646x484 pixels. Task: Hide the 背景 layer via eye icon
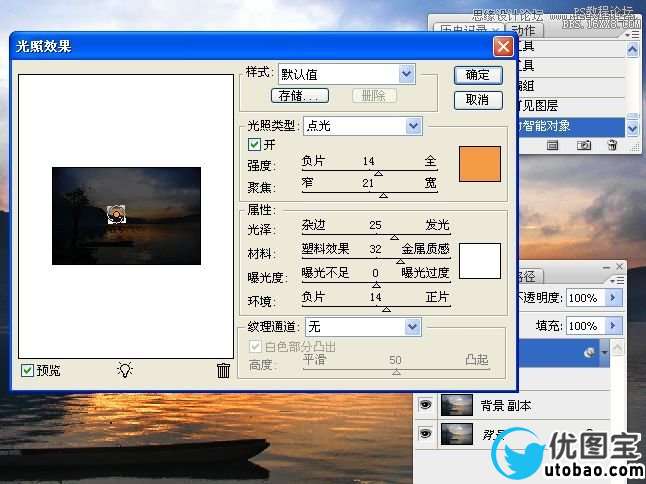(x=425, y=434)
